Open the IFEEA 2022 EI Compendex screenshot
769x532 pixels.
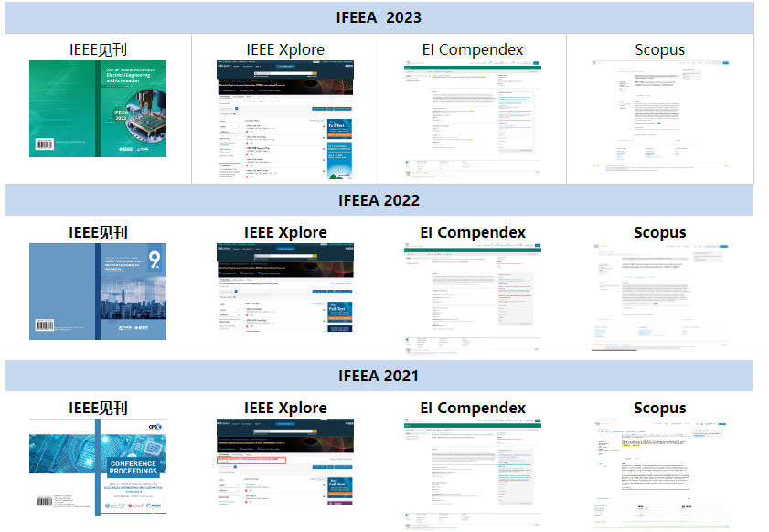[x=473, y=298]
